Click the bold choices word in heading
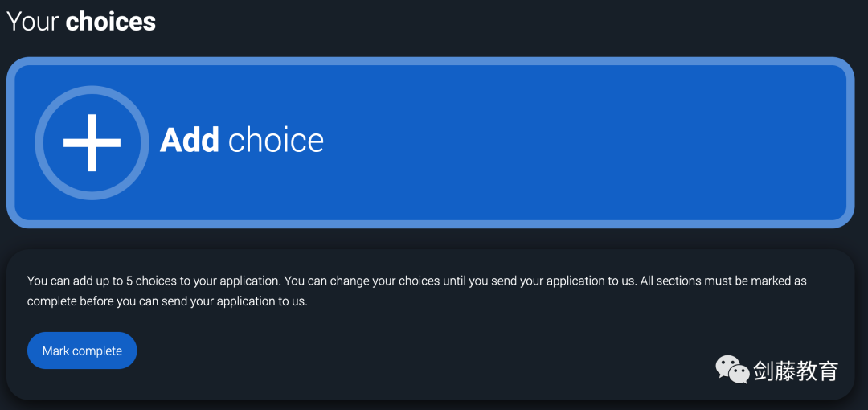 coord(111,21)
